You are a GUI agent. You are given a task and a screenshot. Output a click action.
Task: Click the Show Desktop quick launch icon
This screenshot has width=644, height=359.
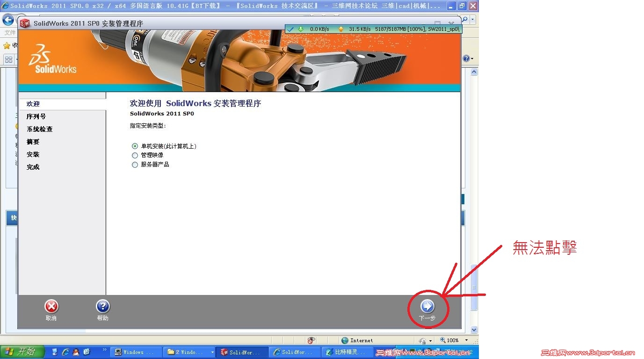pyautogui.click(x=55, y=352)
